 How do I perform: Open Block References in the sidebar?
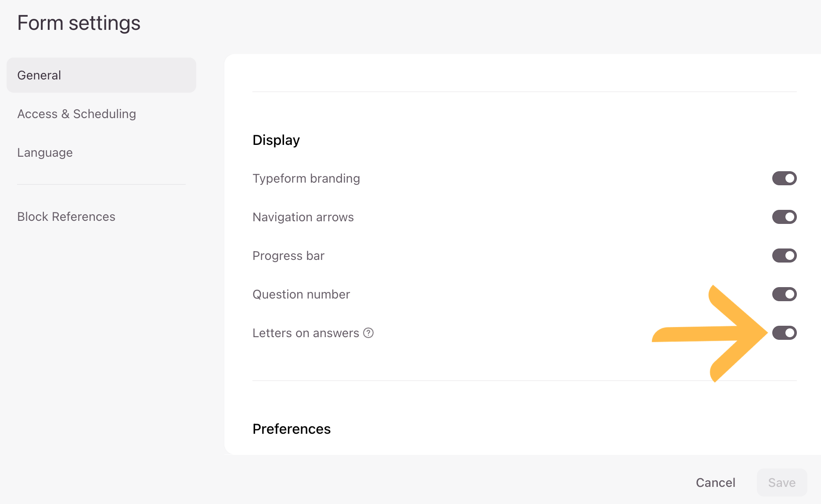coord(66,216)
